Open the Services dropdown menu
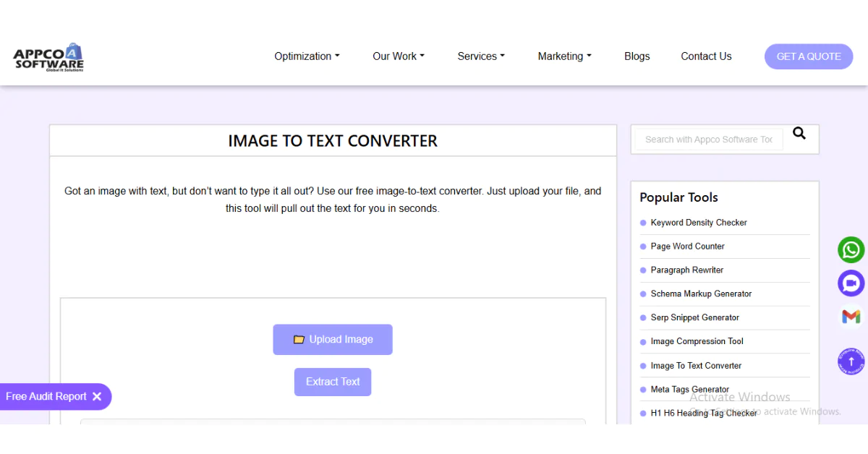Viewport: 868px width, 454px height. (480, 56)
